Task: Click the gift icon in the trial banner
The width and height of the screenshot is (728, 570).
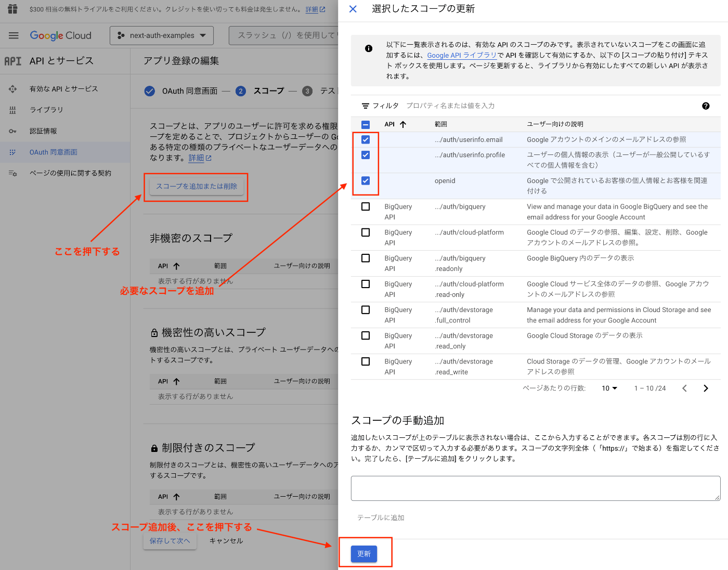Action: (x=13, y=9)
